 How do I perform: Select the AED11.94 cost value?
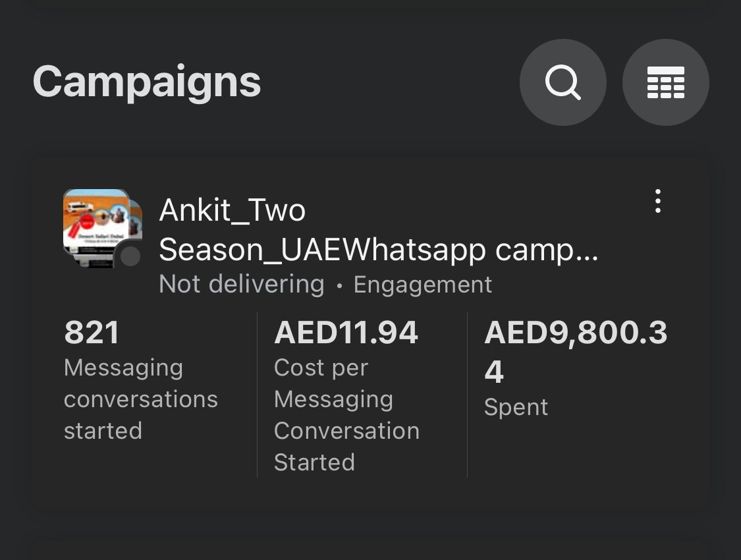click(x=346, y=332)
